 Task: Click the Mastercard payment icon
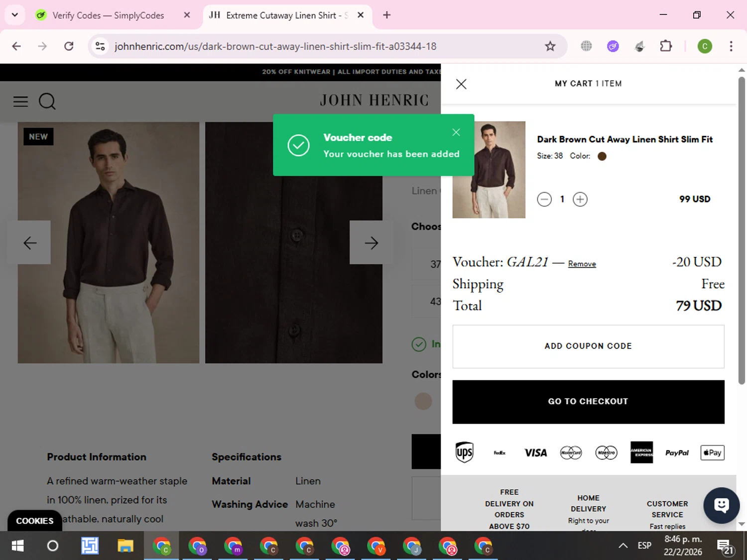[571, 452]
